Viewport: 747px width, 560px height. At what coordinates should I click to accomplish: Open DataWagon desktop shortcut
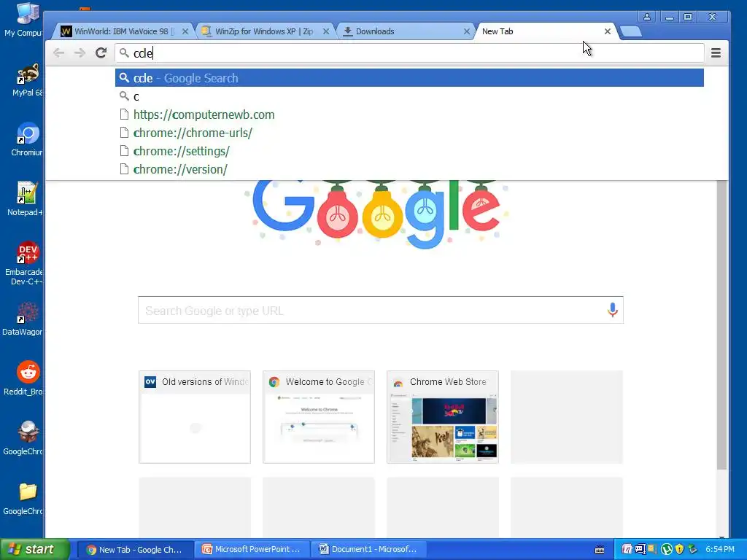click(23, 319)
